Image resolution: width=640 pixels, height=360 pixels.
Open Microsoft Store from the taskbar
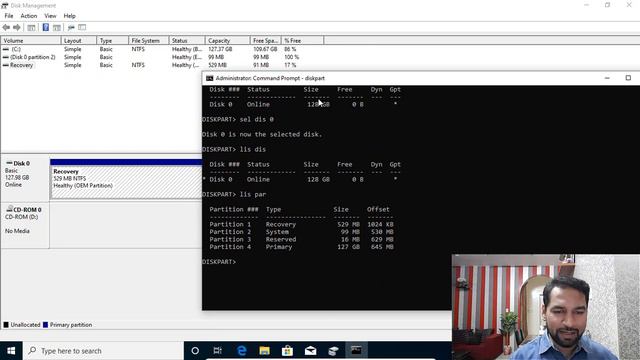click(x=287, y=351)
